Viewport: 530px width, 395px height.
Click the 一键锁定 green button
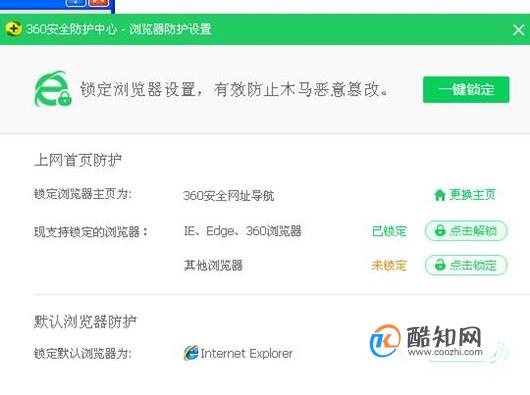coord(466,90)
